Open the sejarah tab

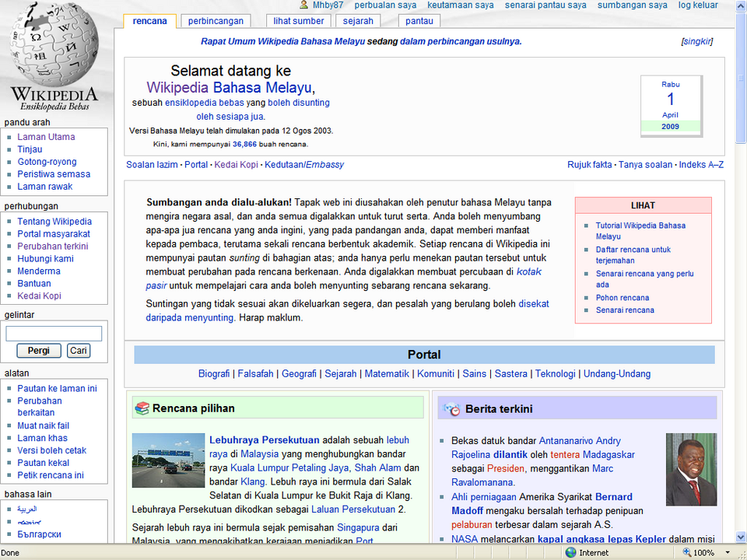pyautogui.click(x=358, y=21)
